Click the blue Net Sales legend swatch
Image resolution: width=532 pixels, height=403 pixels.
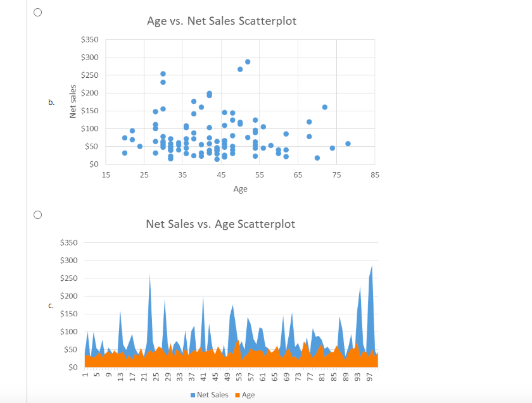[x=193, y=395]
